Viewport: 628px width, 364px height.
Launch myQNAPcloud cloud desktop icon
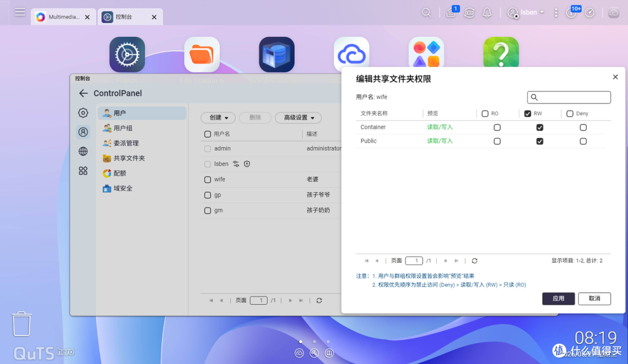352,53
